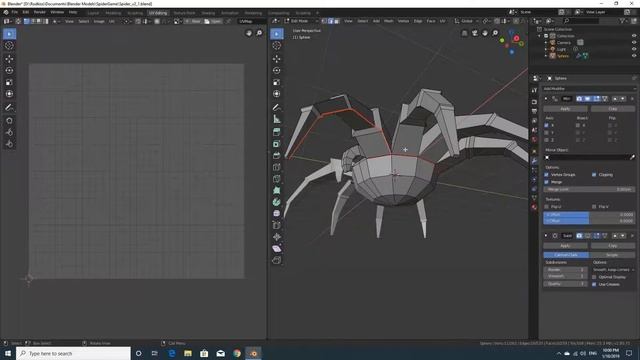This screenshot has height=360, width=640.
Task: Collapse the Collection in outliner
Action: pyautogui.click(x=540, y=36)
